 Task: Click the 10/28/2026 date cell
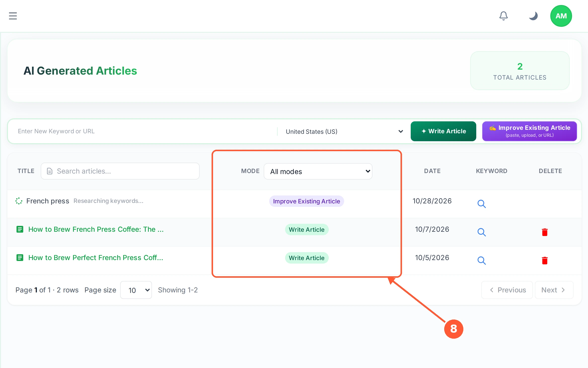point(432,201)
